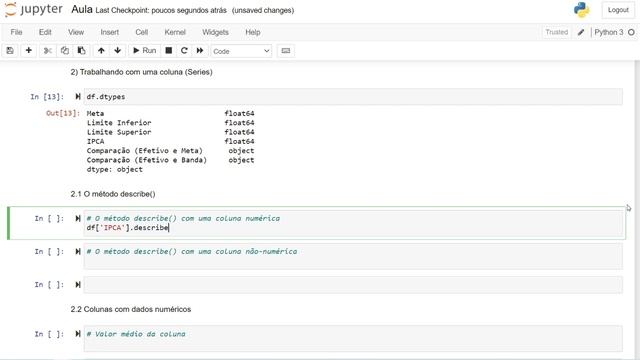Move selected cell up arrow
This screenshot has height=360, width=640.
[x=101, y=51]
